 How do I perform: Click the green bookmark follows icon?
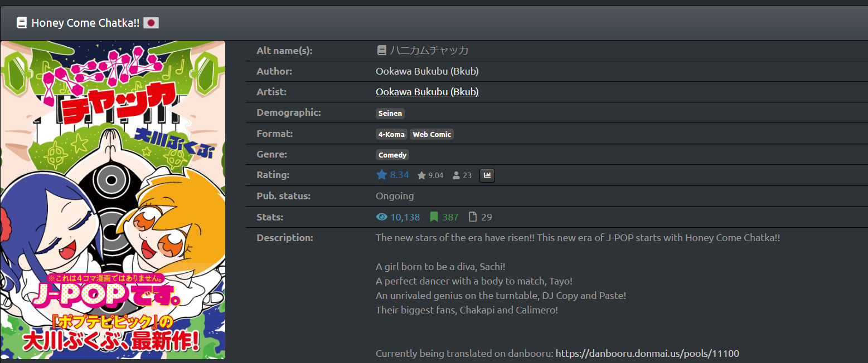(x=434, y=217)
